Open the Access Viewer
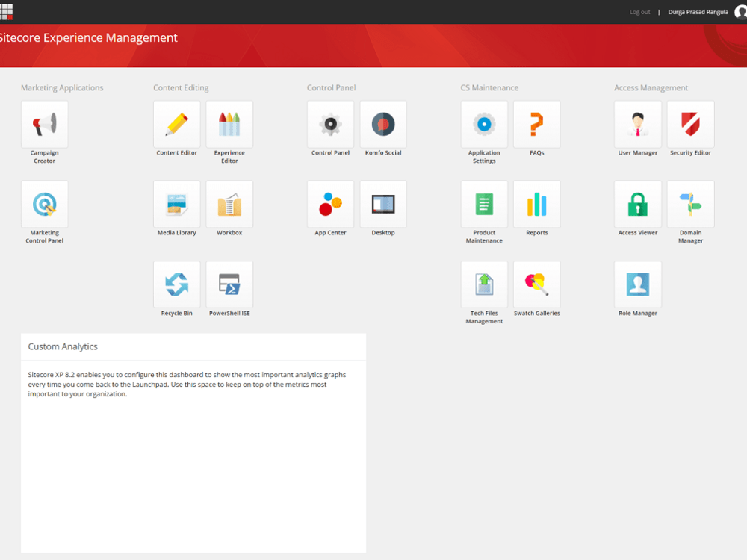747x560 pixels. [638, 205]
